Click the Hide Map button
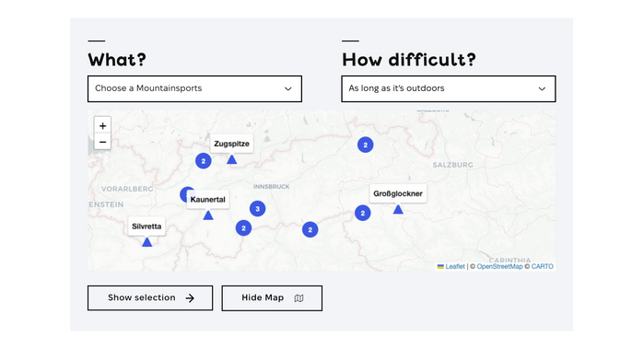Image resolution: width=644 pixels, height=349 pixels. pyautogui.click(x=272, y=298)
